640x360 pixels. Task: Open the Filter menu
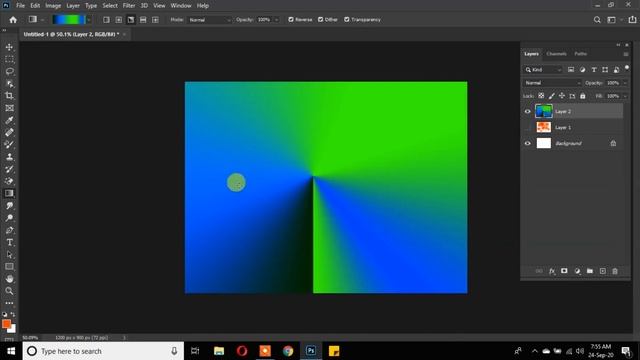point(129,6)
